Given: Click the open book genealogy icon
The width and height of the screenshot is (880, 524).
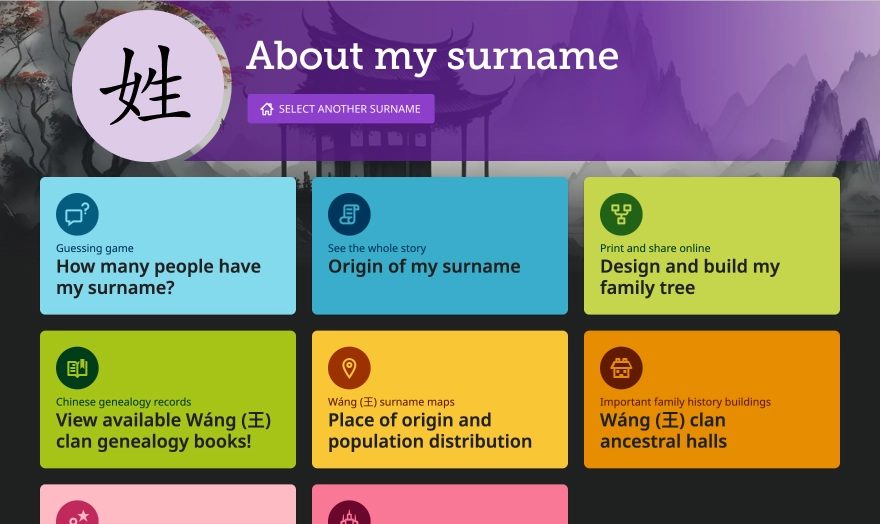Looking at the screenshot, I should coord(77,368).
